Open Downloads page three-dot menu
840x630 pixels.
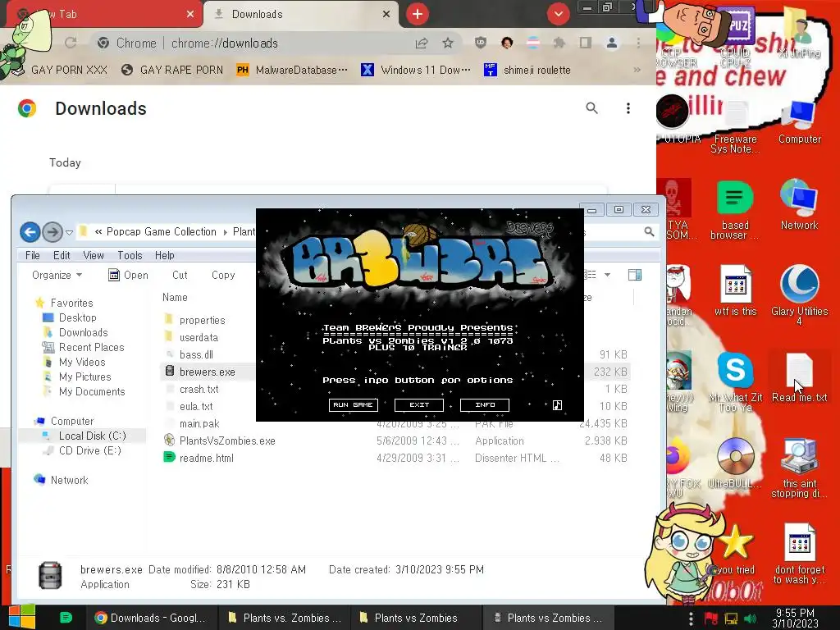628,108
